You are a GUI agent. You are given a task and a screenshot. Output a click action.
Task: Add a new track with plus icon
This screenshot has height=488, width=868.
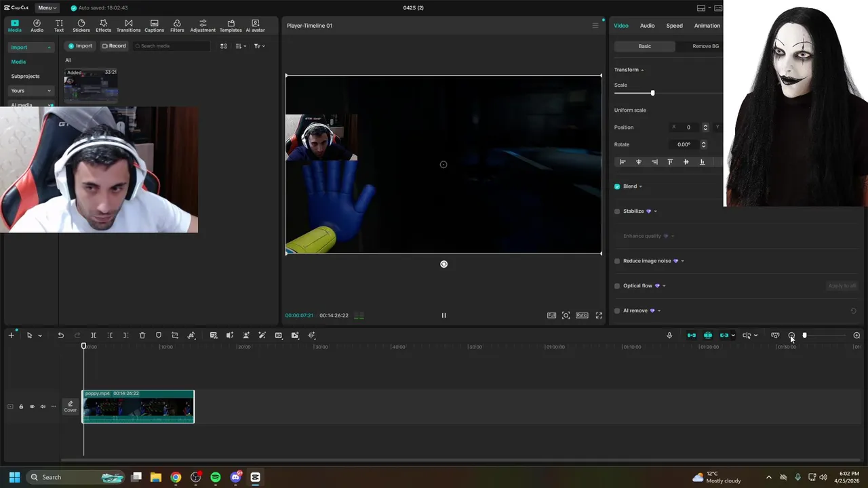11,335
